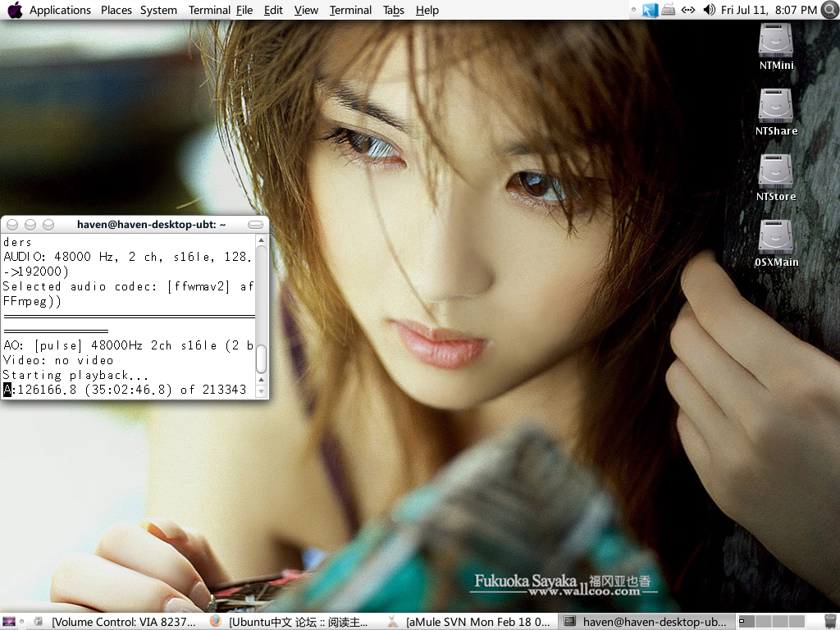Click the terminal line "ders"

(17, 242)
